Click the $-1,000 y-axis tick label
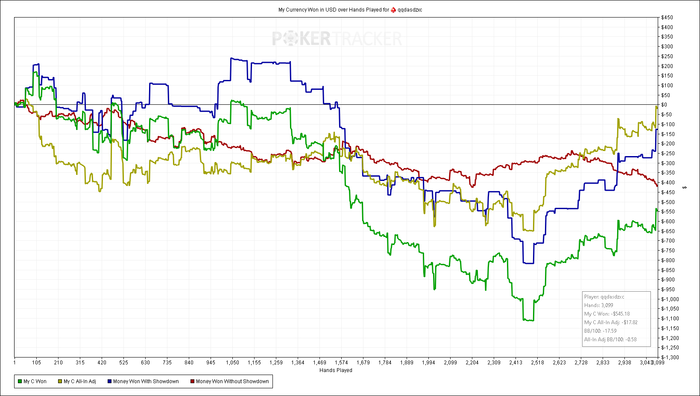 670,299
